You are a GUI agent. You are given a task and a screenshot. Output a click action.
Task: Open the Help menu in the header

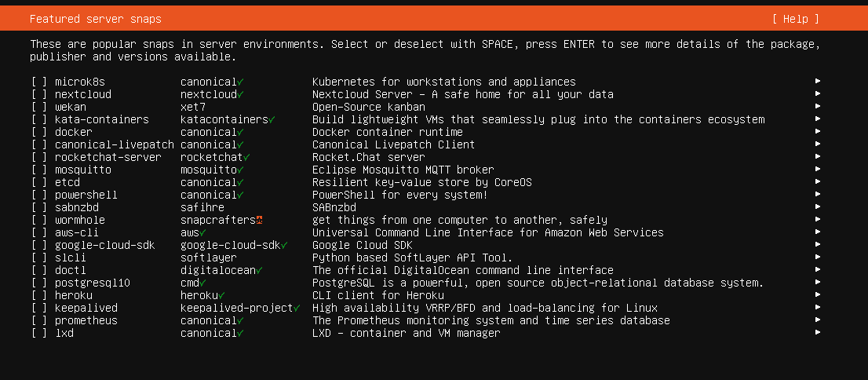click(x=796, y=19)
